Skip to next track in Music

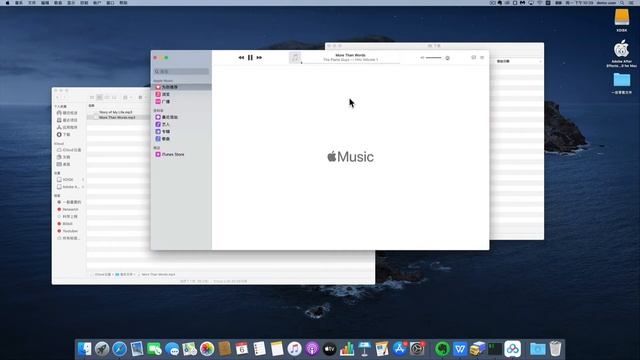pos(259,58)
